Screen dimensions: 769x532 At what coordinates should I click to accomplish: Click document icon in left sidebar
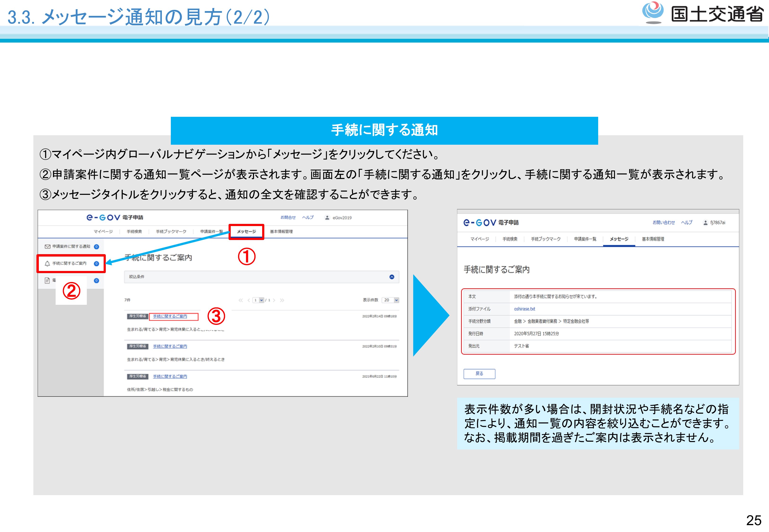(47, 281)
